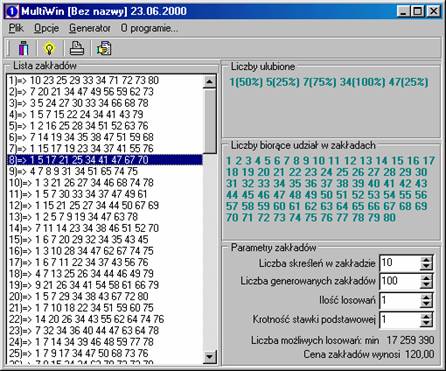
Task: Select bet row 6 starting 7 14 19
Action: coord(105,137)
